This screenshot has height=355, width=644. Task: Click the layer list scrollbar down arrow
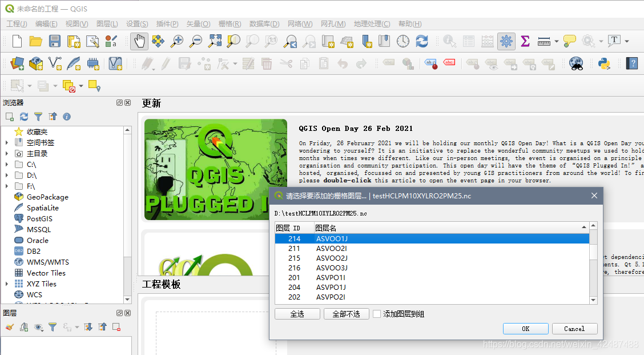point(593,300)
